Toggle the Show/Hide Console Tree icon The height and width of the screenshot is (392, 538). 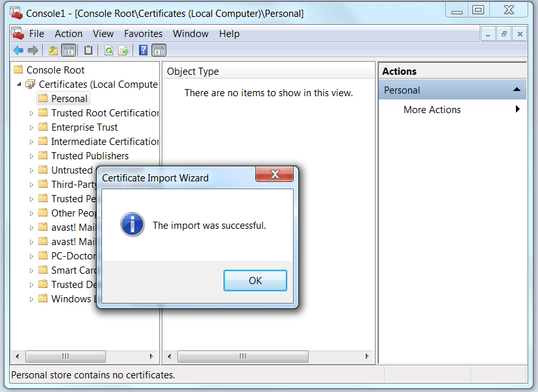tap(69, 51)
